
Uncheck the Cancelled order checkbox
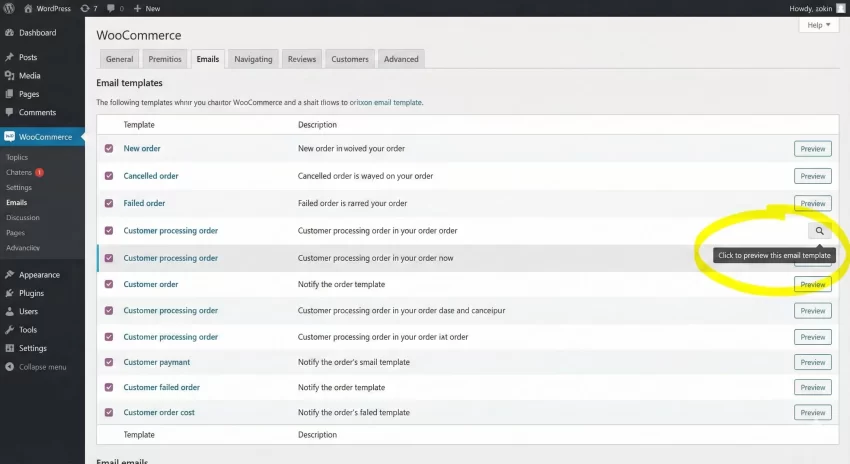pyautogui.click(x=109, y=176)
